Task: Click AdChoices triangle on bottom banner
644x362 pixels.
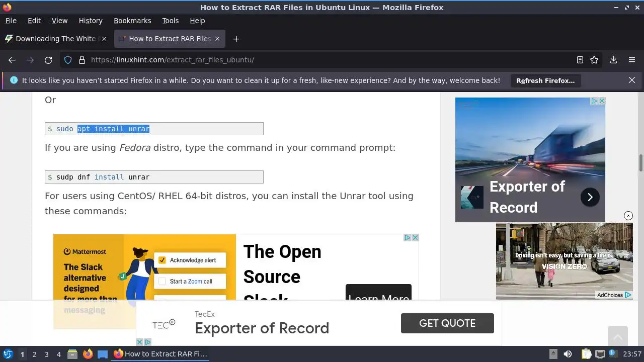Action: pyautogui.click(x=148, y=342)
